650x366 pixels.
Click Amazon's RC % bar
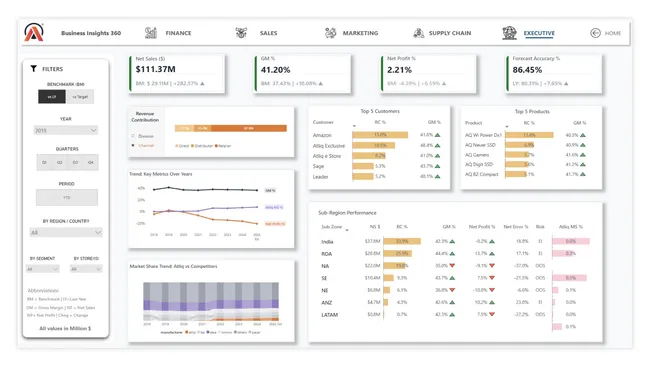(x=380, y=135)
